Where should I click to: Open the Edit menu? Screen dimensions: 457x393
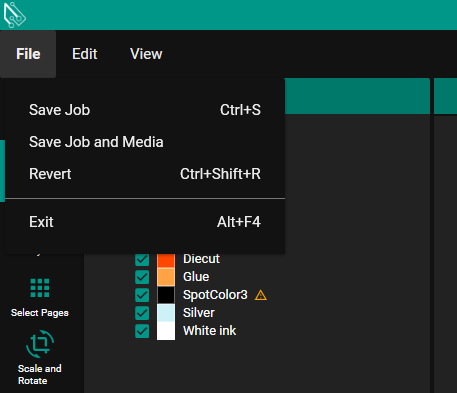click(x=85, y=54)
